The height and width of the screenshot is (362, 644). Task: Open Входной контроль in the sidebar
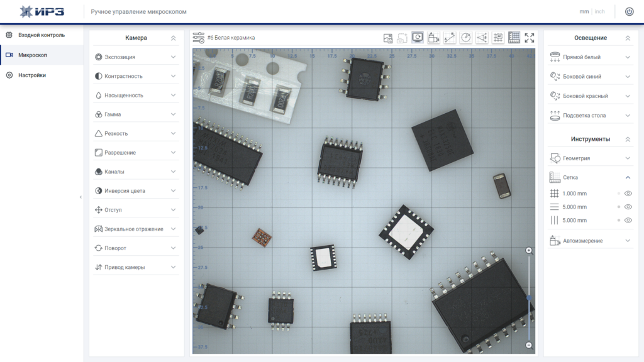coord(42,35)
